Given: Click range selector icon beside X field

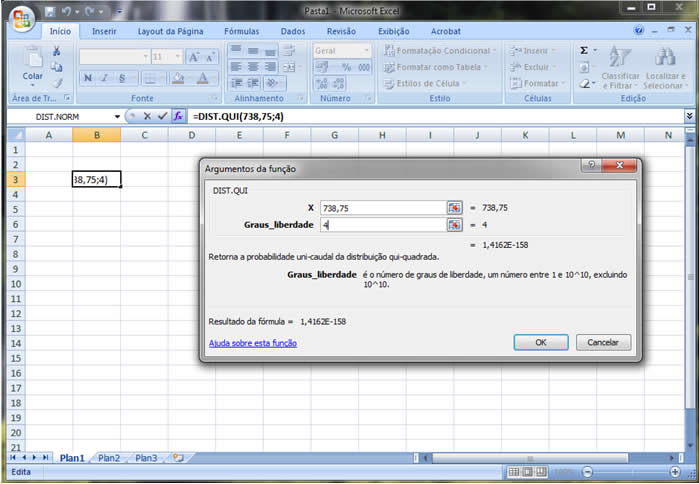Looking at the screenshot, I should point(454,208).
